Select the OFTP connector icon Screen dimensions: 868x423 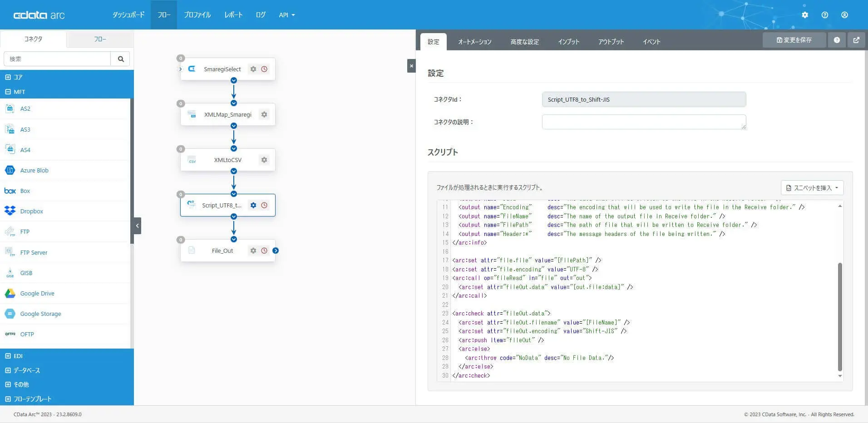pyautogui.click(x=10, y=334)
